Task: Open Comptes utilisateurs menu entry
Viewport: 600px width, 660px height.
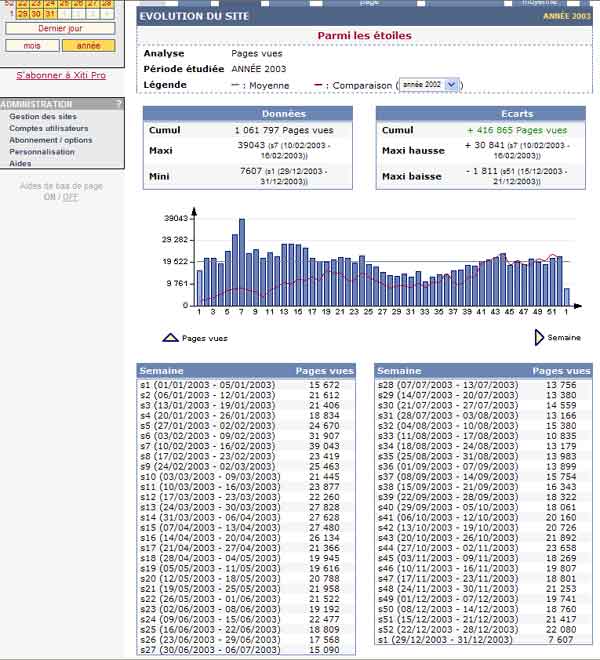Action: click(x=49, y=128)
